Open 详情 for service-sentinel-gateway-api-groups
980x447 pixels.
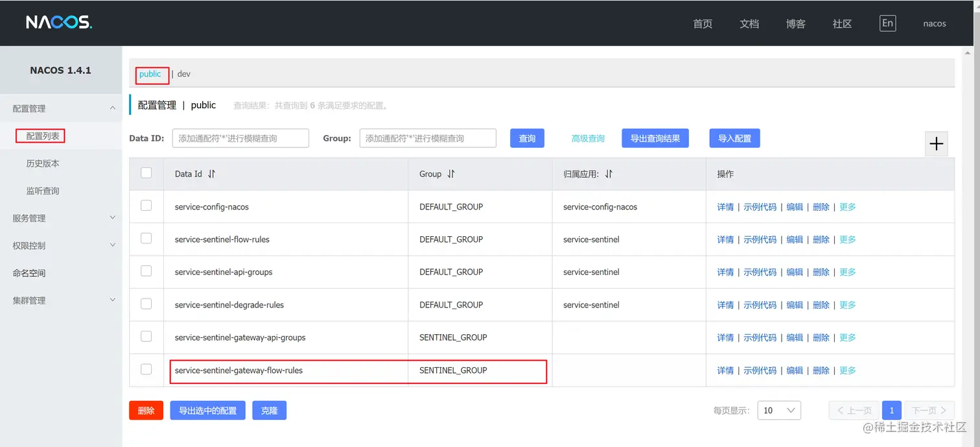point(725,337)
